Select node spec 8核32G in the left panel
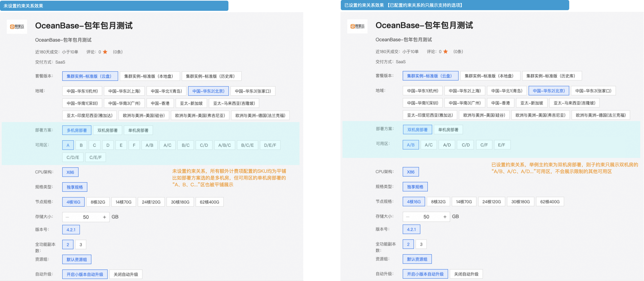Viewport: 644px width, 281px height. (98, 202)
